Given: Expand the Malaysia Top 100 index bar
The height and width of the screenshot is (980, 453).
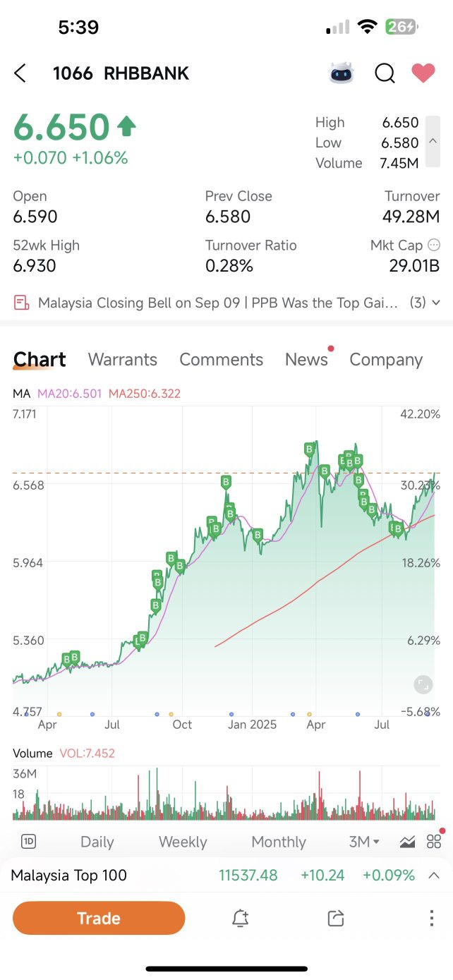Looking at the screenshot, I should [x=434, y=876].
